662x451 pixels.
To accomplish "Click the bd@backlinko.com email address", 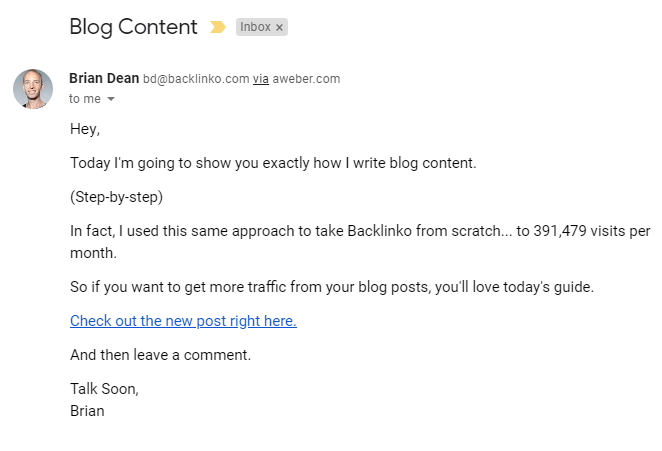I will (x=196, y=79).
